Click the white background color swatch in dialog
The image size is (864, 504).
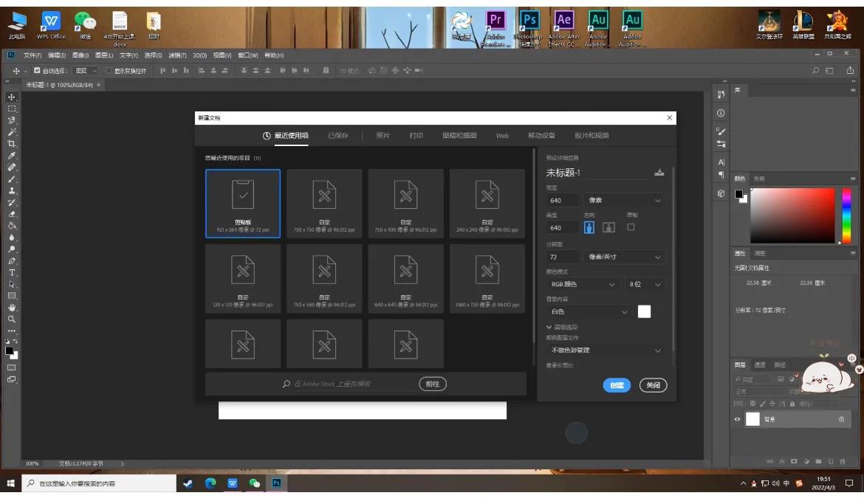pos(644,311)
